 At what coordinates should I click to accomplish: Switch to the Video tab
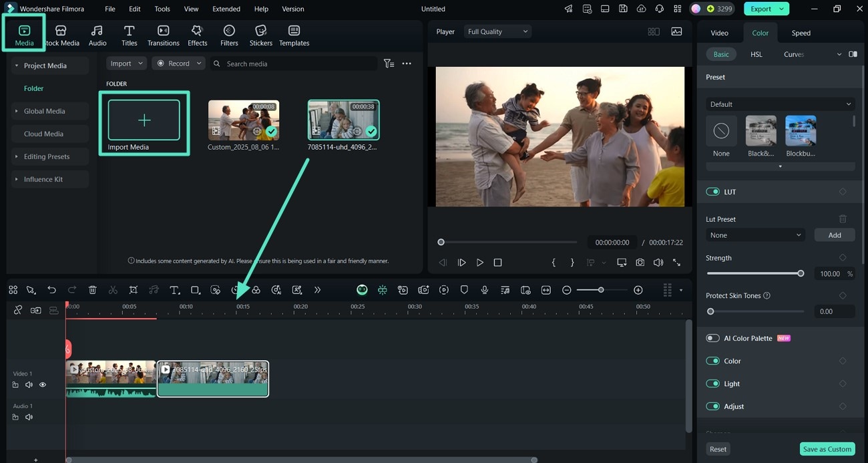(x=719, y=33)
